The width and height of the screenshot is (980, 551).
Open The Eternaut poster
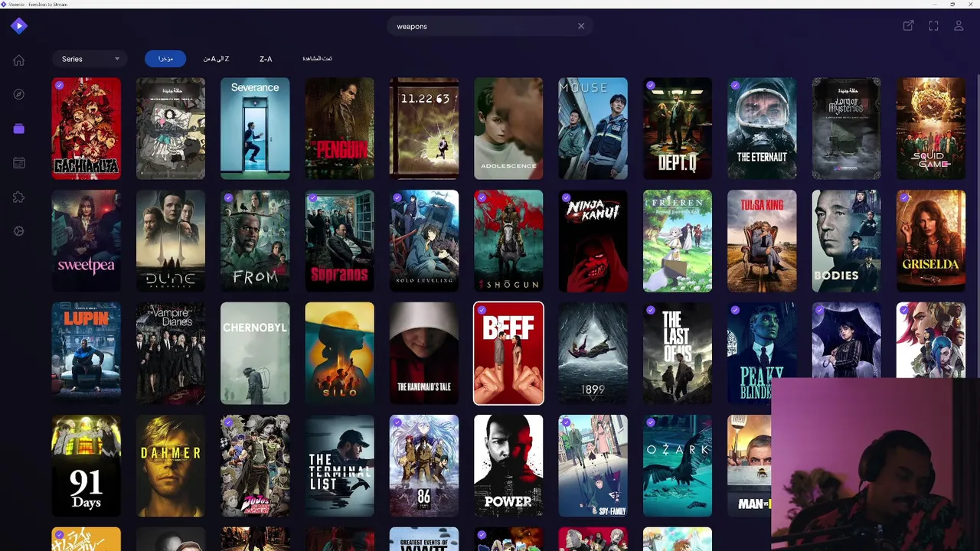(762, 129)
